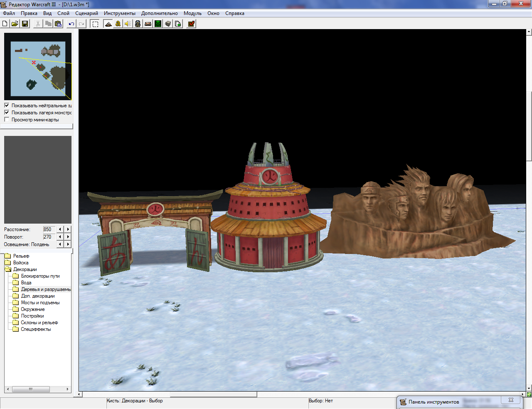Image resolution: width=532 pixels, height=409 pixels.
Task: Open the Trigger editor yellow 'a' icon
Action: (x=118, y=24)
